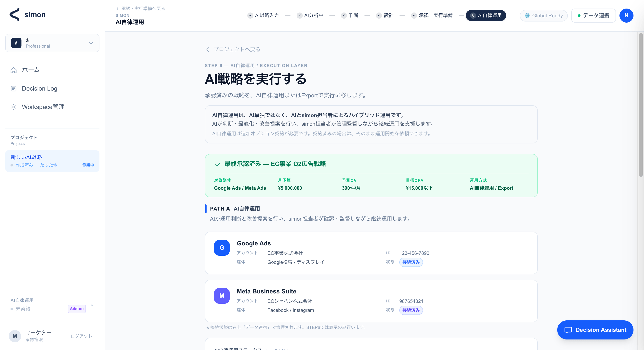The height and width of the screenshot is (350, 644).
Task: Click the Google Ads ID 123-456-7890
Action: tap(414, 253)
